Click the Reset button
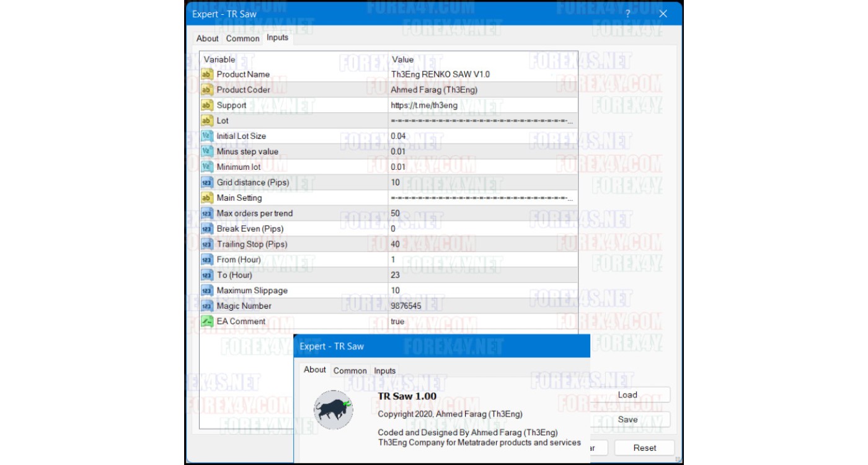Screen dimensions: 868x465 tap(644, 448)
